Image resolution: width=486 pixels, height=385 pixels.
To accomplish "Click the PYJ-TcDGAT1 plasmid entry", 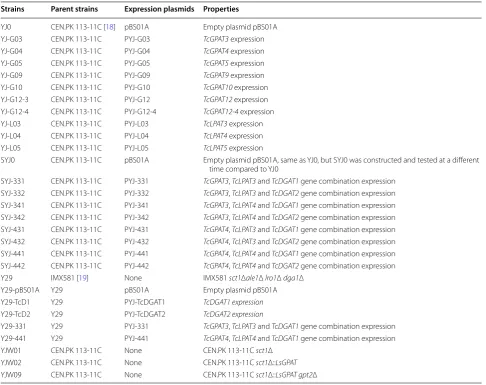I will (x=145, y=302).
